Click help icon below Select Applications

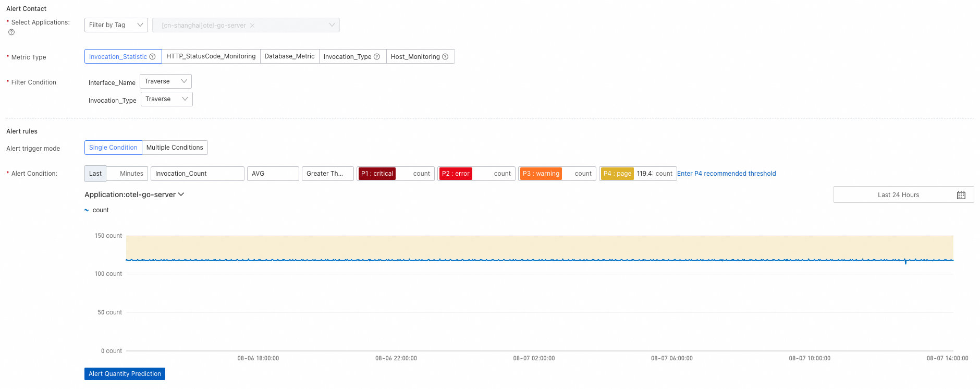[11, 32]
